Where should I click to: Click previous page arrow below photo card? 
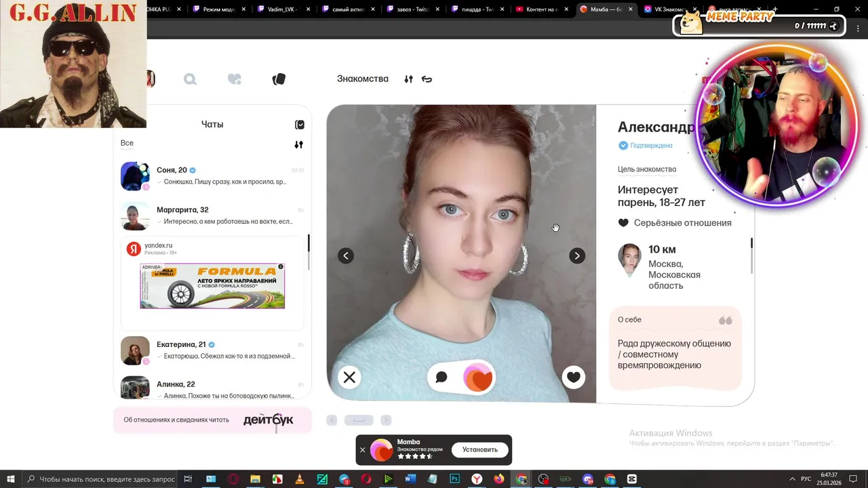332,420
